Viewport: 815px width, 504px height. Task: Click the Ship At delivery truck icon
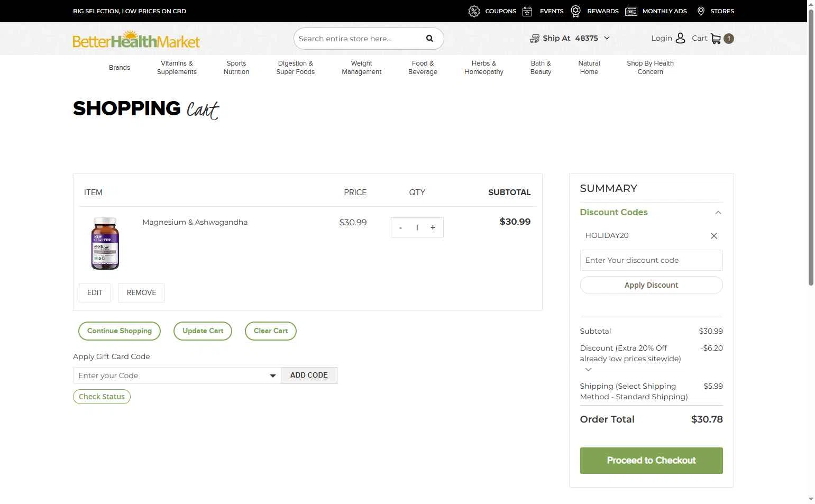[x=535, y=39]
